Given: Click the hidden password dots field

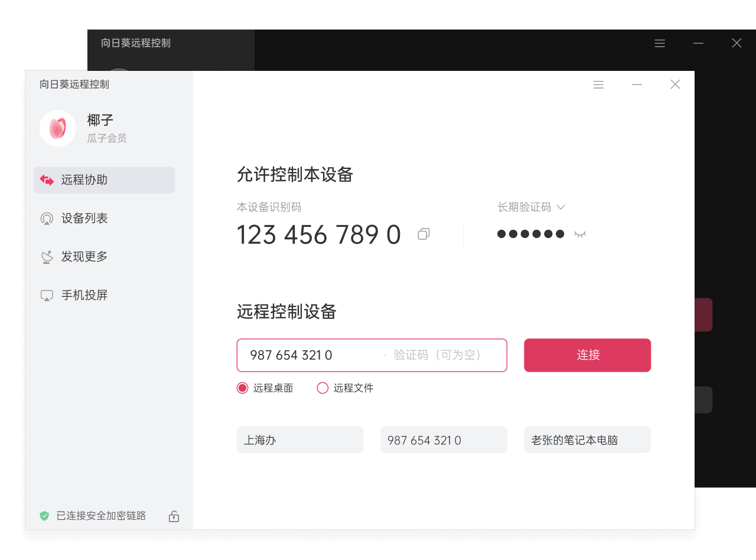Looking at the screenshot, I should (531, 234).
